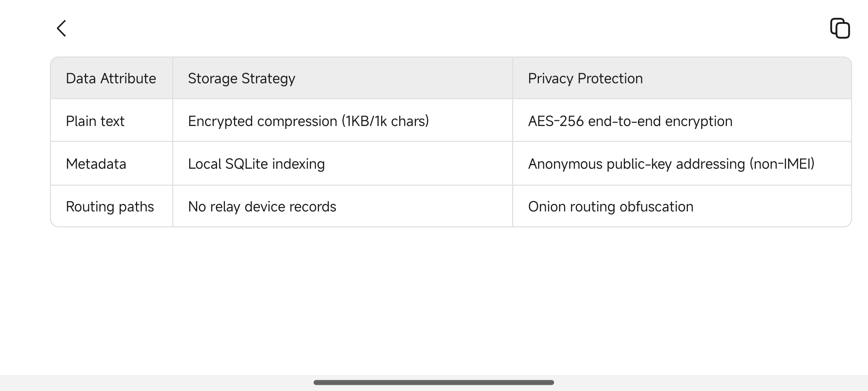Click the (1KB/1k chars) text
Screen dimensions: 868x391
point(385,121)
